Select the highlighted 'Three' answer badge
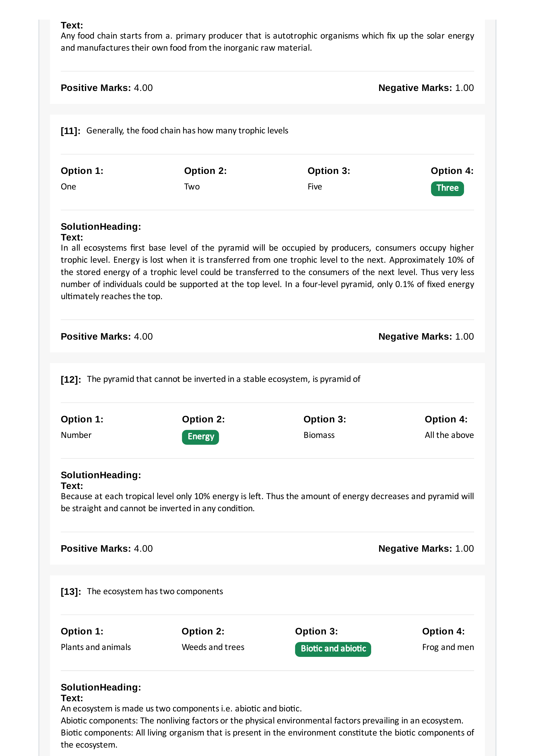Viewport: 534px width, 756px height. point(447,189)
